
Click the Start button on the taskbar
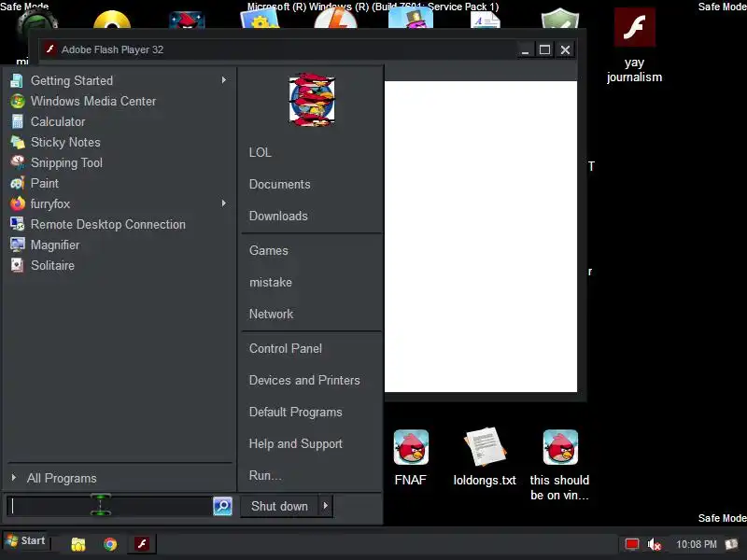pyautogui.click(x=26, y=541)
